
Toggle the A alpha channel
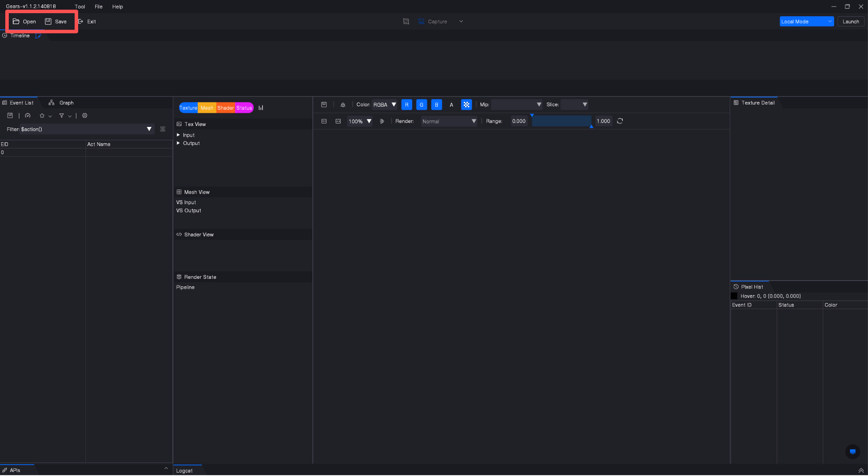pyautogui.click(x=451, y=105)
